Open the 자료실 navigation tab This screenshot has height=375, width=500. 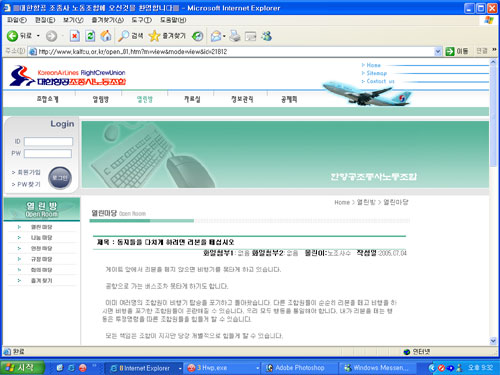[x=192, y=99]
